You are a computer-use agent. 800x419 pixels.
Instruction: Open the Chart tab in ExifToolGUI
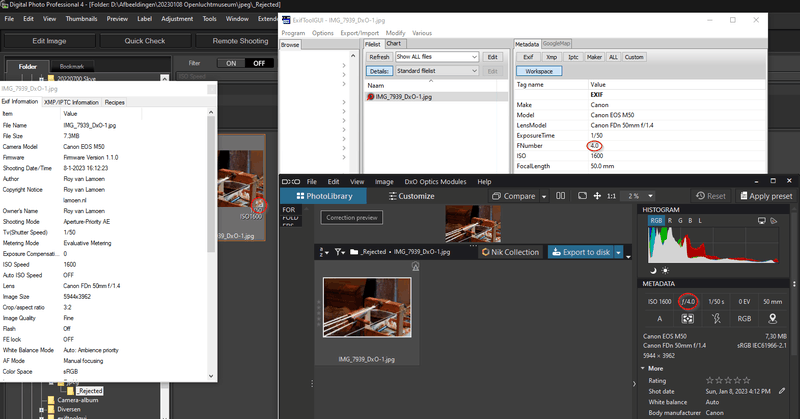(393, 44)
